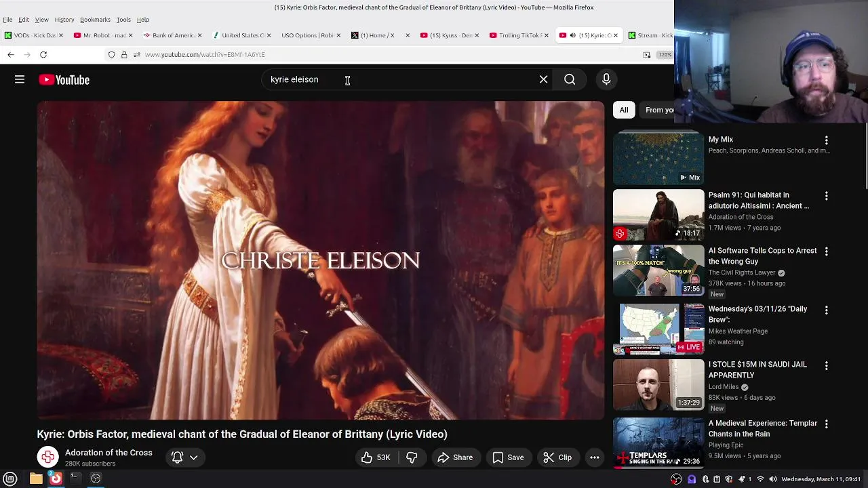
Task: Open the Help menu
Action: (143, 20)
